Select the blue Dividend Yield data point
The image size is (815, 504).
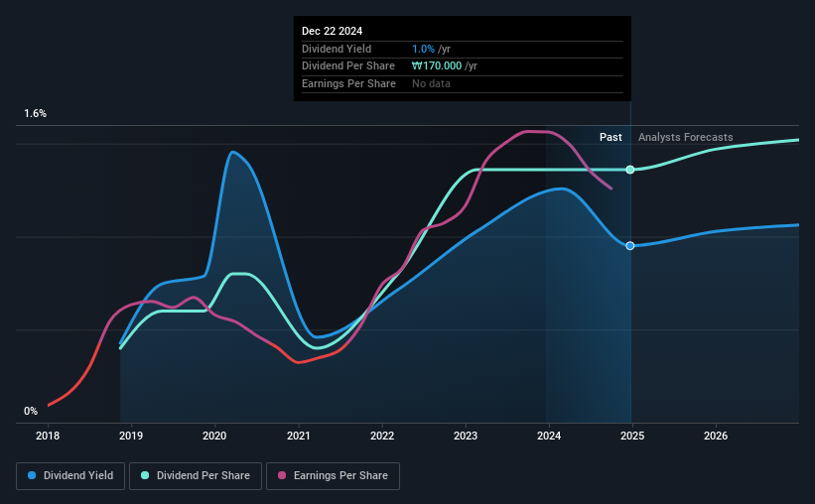click(630, 246)
